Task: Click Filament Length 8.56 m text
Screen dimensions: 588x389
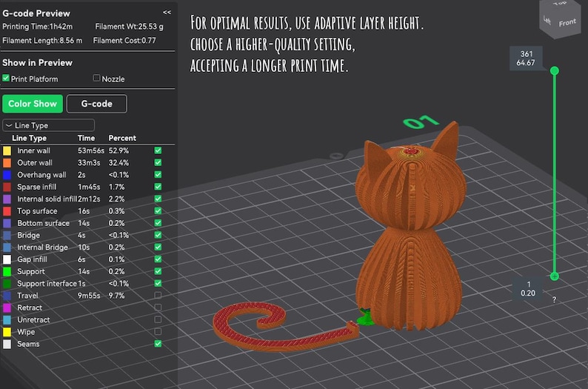Action: pos(42,41)
